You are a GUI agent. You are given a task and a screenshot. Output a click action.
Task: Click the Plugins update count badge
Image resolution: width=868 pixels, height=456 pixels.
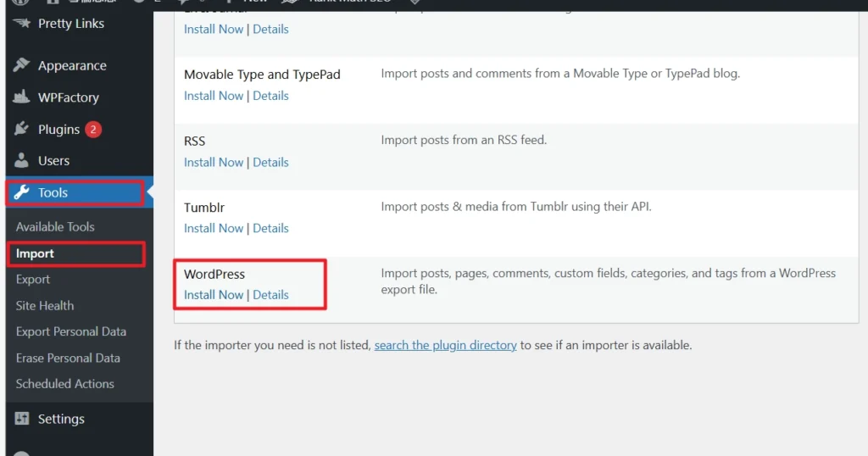coord(93,130)
